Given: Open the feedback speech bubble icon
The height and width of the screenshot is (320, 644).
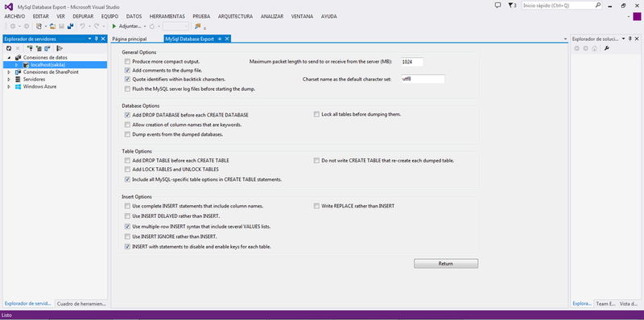Looking at the screenshot, I should 498,6.
